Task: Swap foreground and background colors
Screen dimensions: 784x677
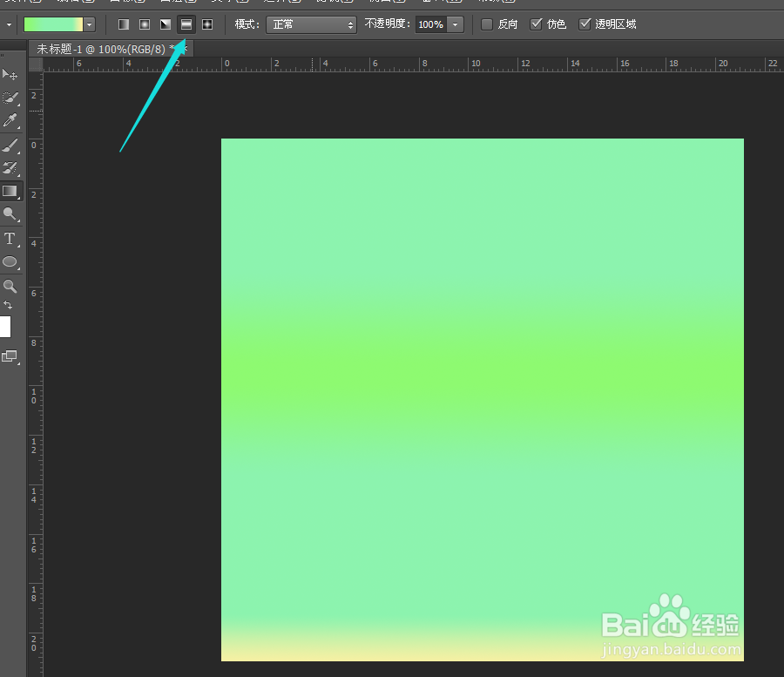Action: [x=8, y=304]
